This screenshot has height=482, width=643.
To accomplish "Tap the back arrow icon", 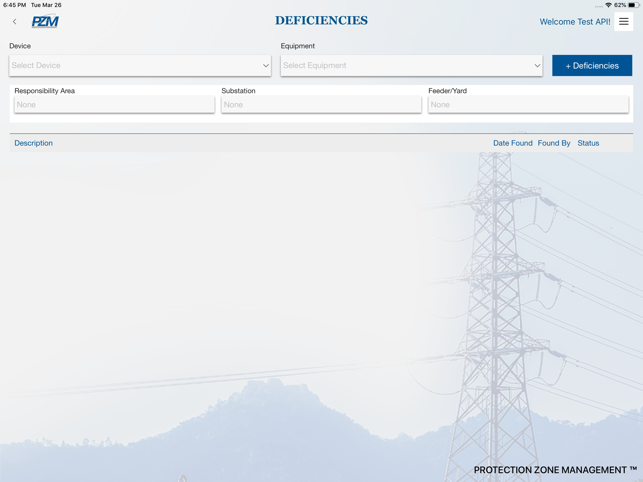I will [14, 22].
